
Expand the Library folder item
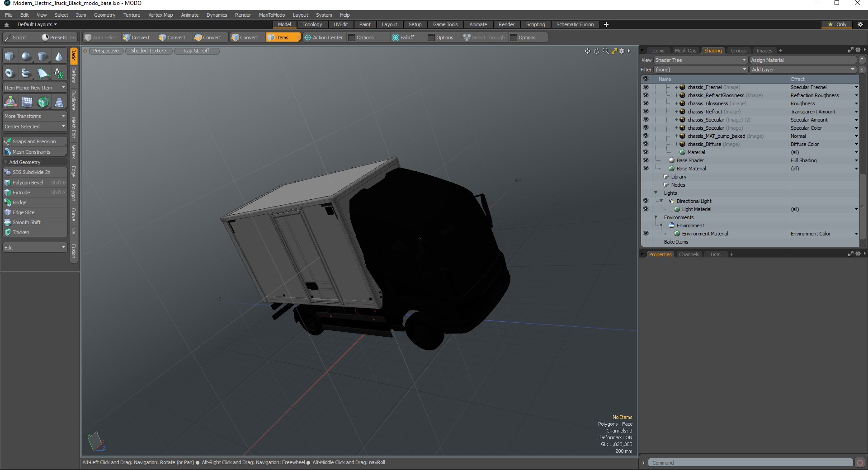[665, 177]
